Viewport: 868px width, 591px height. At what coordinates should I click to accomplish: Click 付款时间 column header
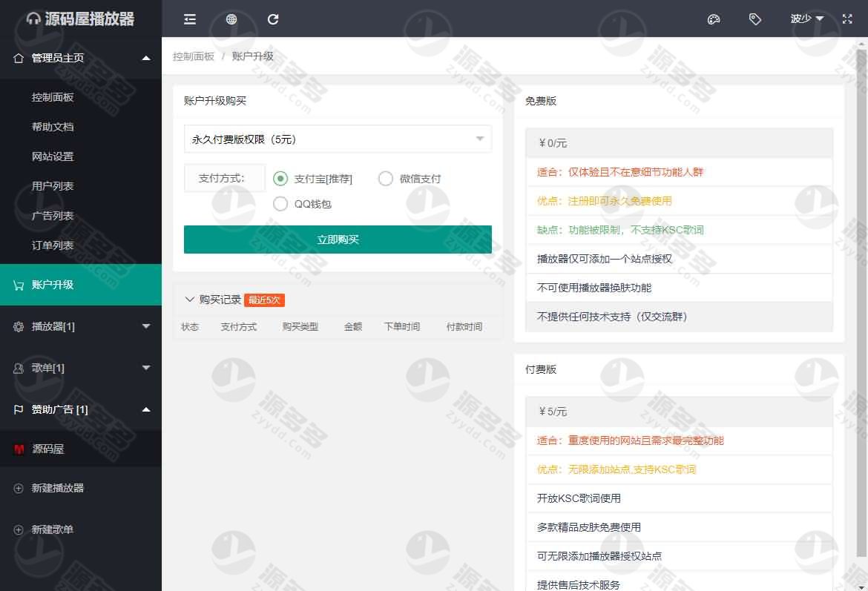click(x=464, y=327)
